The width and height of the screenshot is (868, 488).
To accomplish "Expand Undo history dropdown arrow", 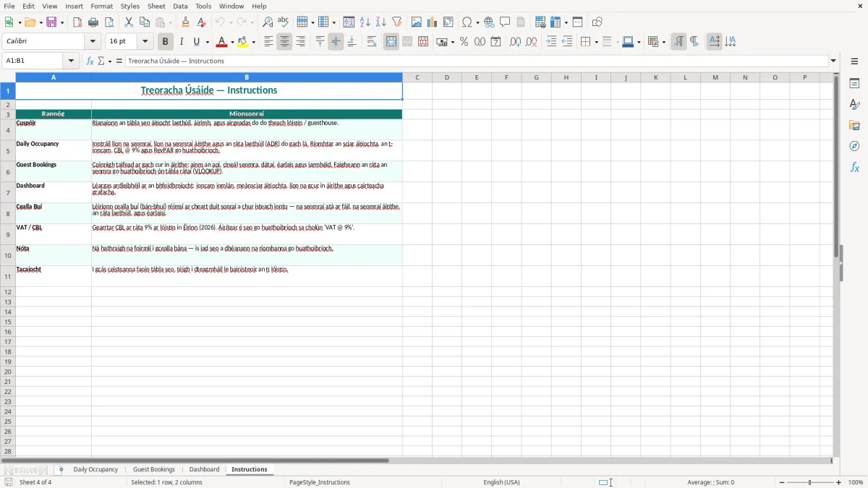I will (231, 22).
